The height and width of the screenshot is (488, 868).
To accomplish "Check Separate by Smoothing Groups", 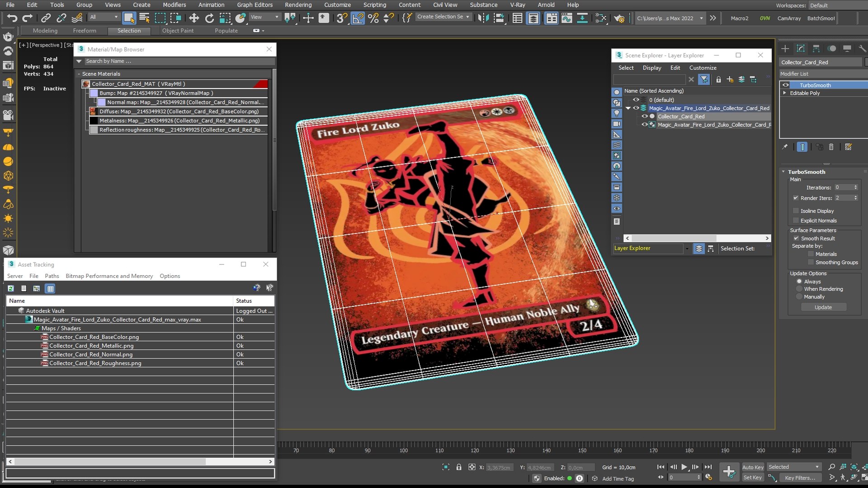I will click(811, 262).
